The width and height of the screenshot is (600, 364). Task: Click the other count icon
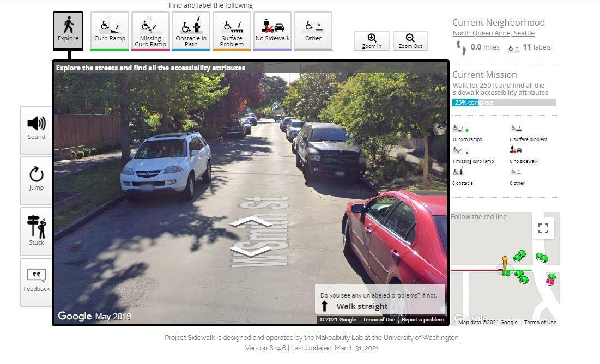[x=516, y=172]
